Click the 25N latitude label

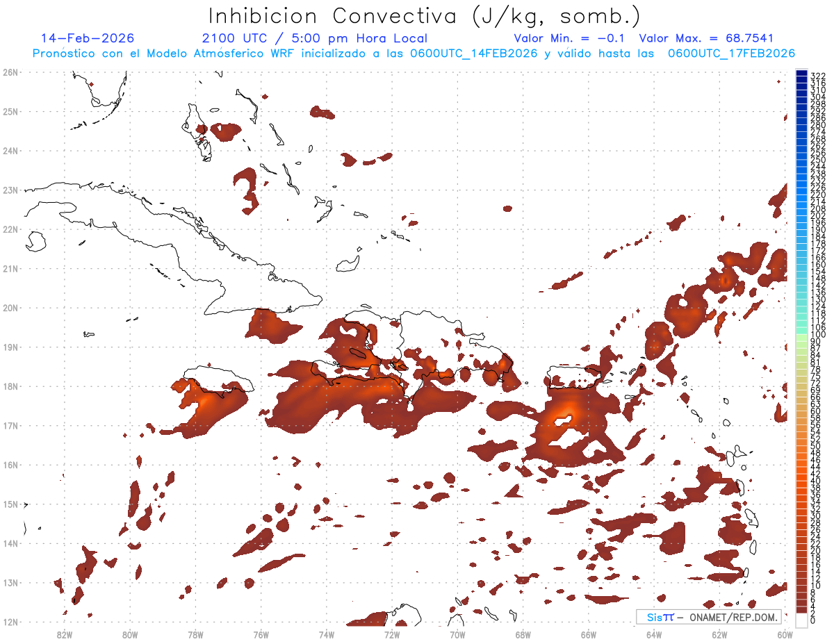click(10, 111)
